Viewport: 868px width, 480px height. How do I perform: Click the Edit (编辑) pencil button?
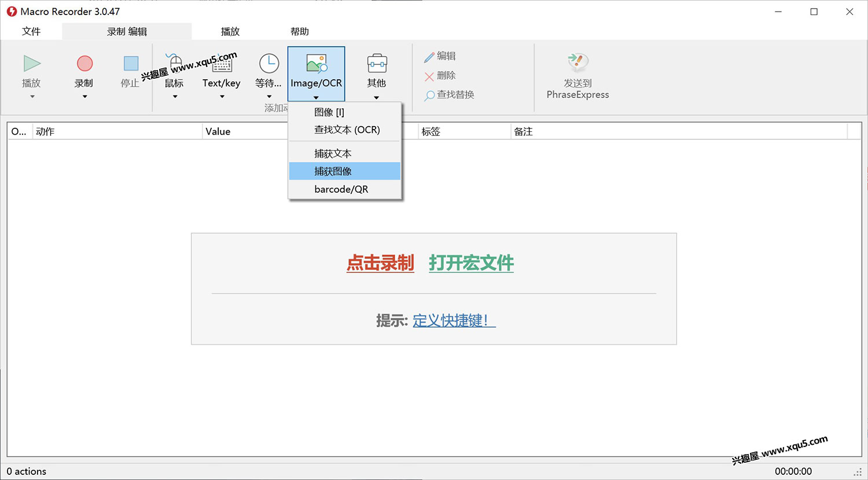click(x=440, y=56)
